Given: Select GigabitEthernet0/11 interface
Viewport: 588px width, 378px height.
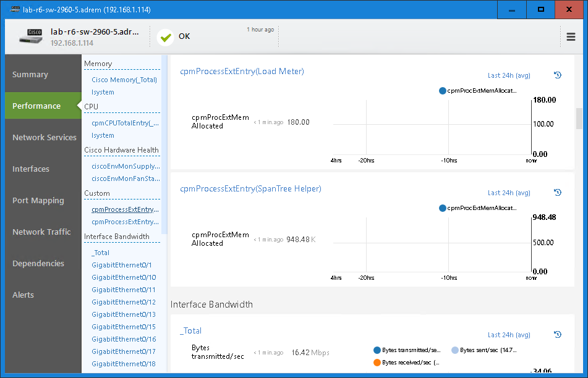Looking at the screenshot, I should click(x=124, y=290).
